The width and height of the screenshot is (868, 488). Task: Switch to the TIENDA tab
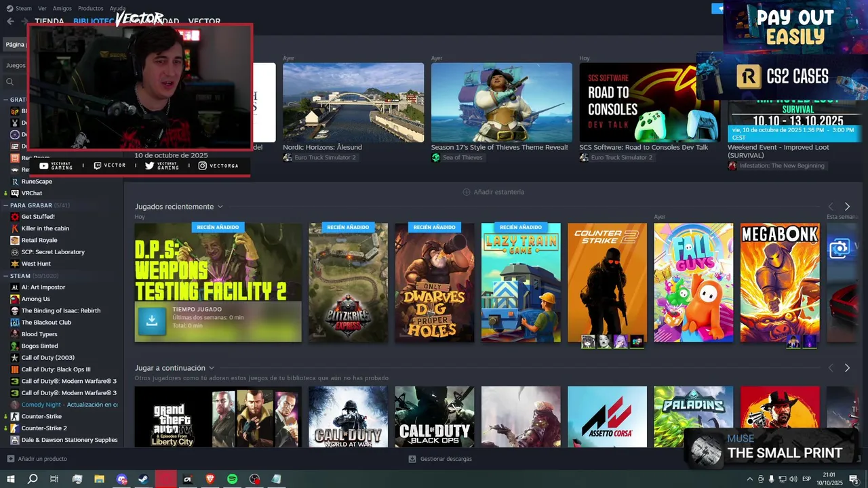pos(50,22)
